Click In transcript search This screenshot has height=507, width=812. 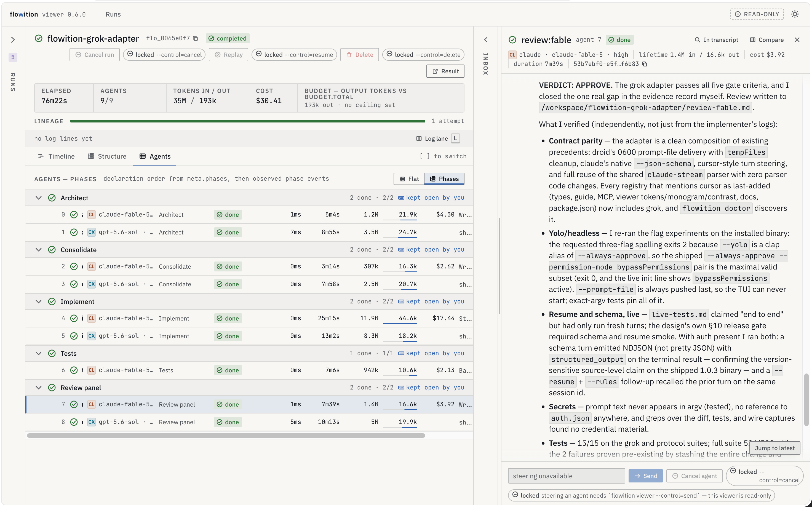click(x=717, y=40)
